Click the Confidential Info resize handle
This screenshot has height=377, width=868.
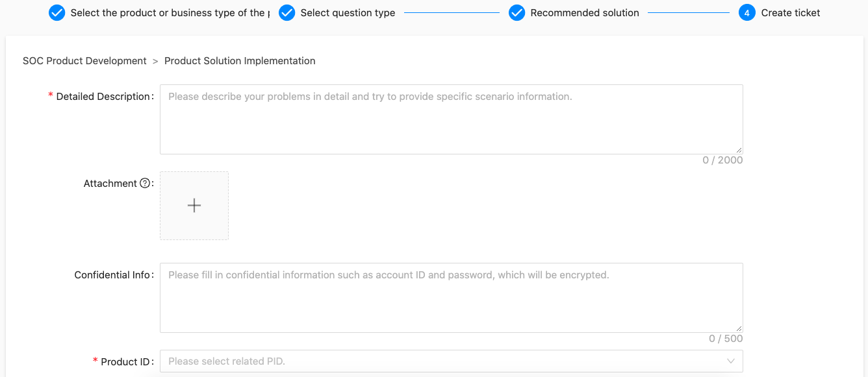(739, 328)
